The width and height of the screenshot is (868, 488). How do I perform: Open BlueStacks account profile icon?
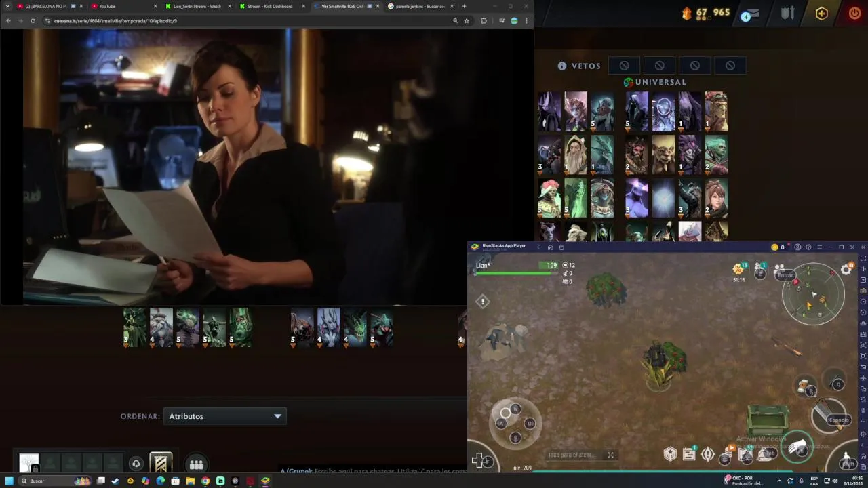point(797,247)
